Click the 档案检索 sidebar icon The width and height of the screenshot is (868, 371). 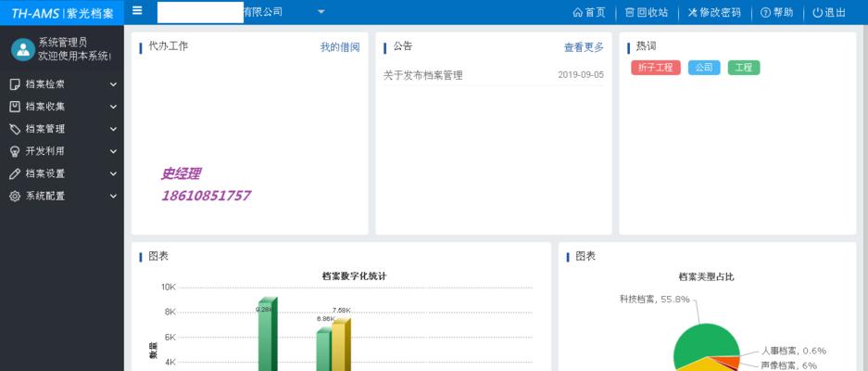(x=15, y=84)
